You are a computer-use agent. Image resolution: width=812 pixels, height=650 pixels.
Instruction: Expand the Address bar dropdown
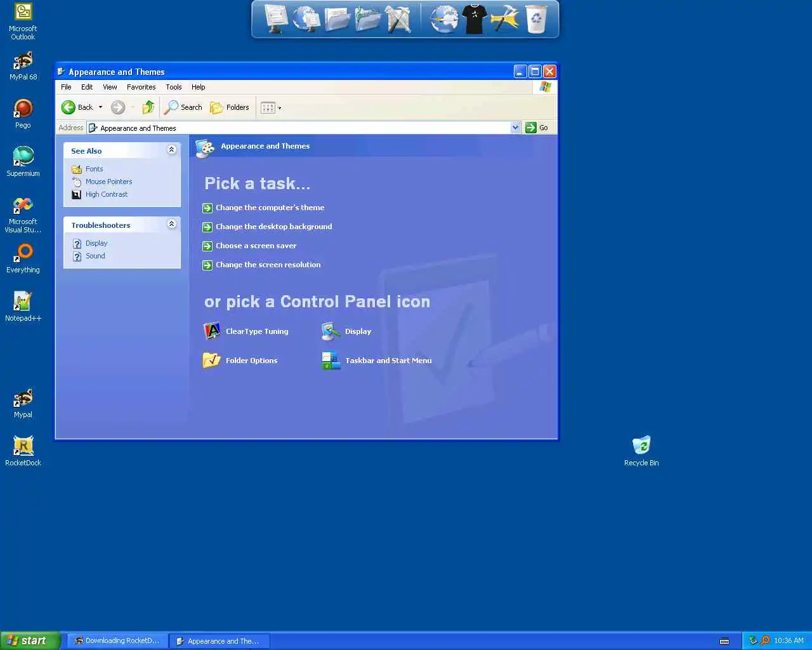coord(515,128)
